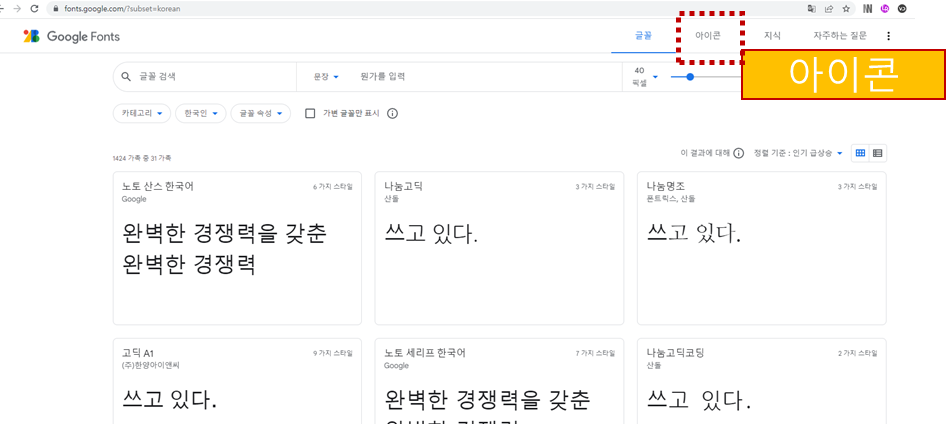The height and width of the screenshot is (424, 946).
Task: Click the lock icon in address bar
Action: point(56,9)
